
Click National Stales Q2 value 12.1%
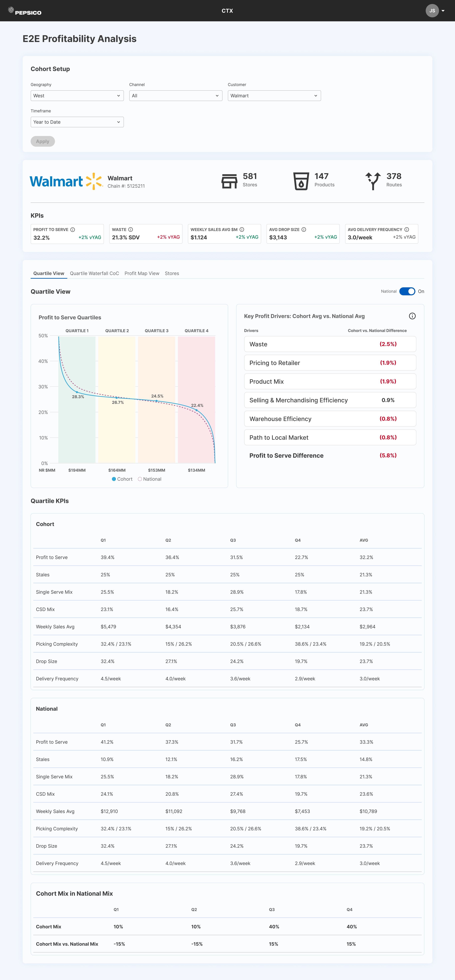tap(171, 759)
